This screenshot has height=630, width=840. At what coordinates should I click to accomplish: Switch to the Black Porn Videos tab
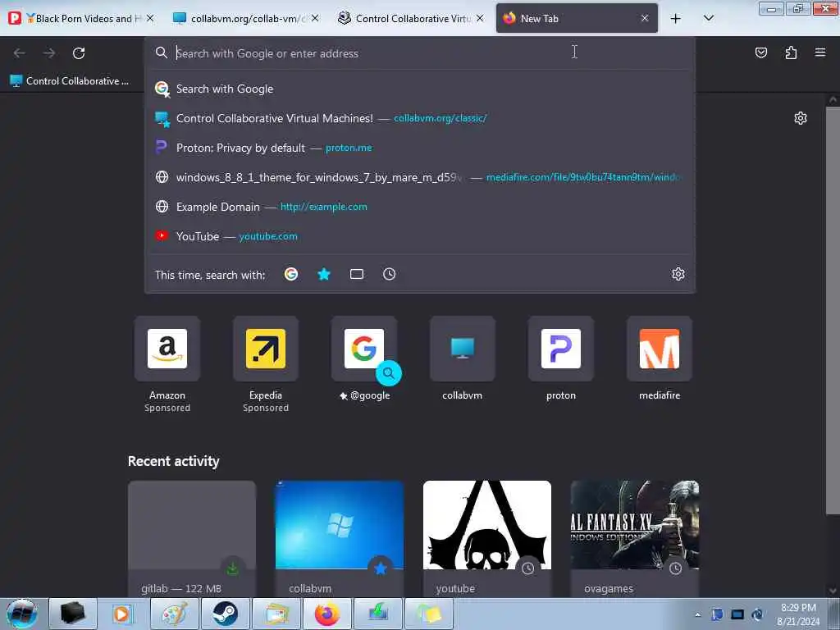tap(80, 18)
